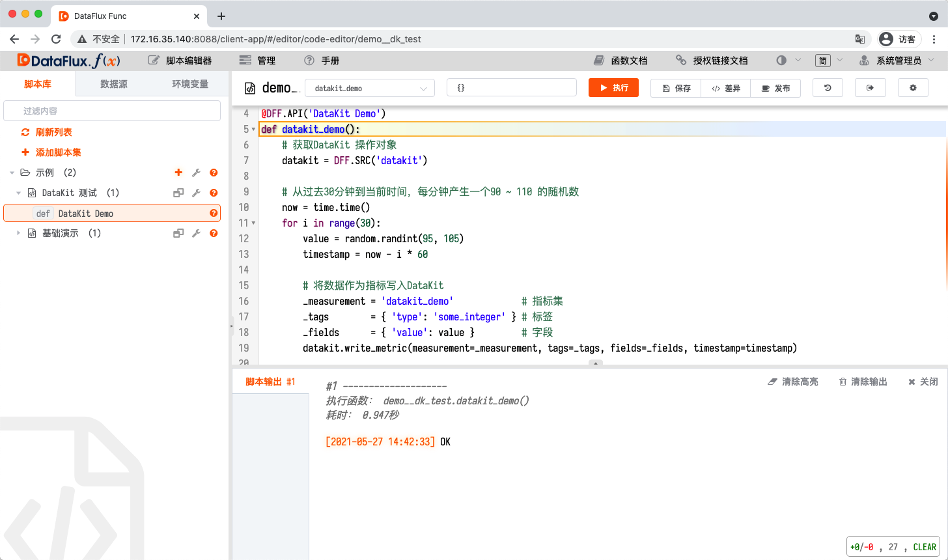Click the address bar URL
948x560 pixels.
[x=276, y=39]
